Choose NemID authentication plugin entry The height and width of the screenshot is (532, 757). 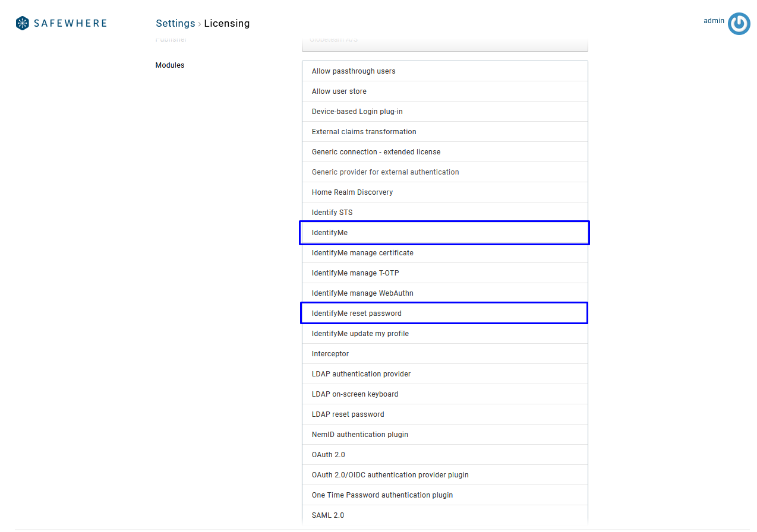[360, 435]
